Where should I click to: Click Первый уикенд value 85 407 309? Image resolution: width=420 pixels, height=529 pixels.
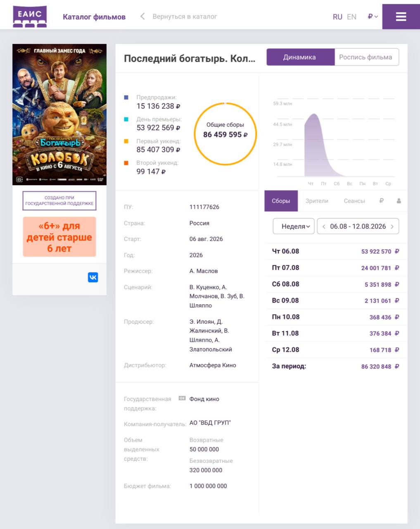(158, 150)
